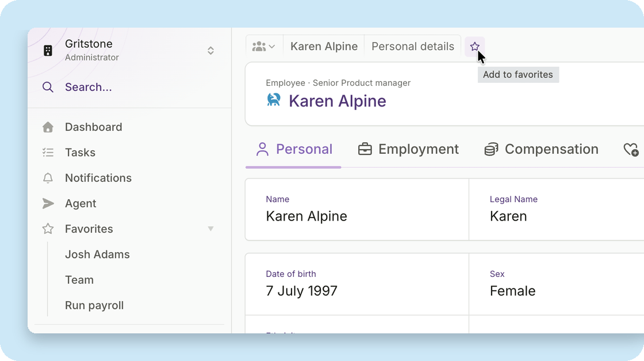Screen dimensions: 644x361
Task: Click the Karen Alpine profile heading
Action: pos(337,101)
